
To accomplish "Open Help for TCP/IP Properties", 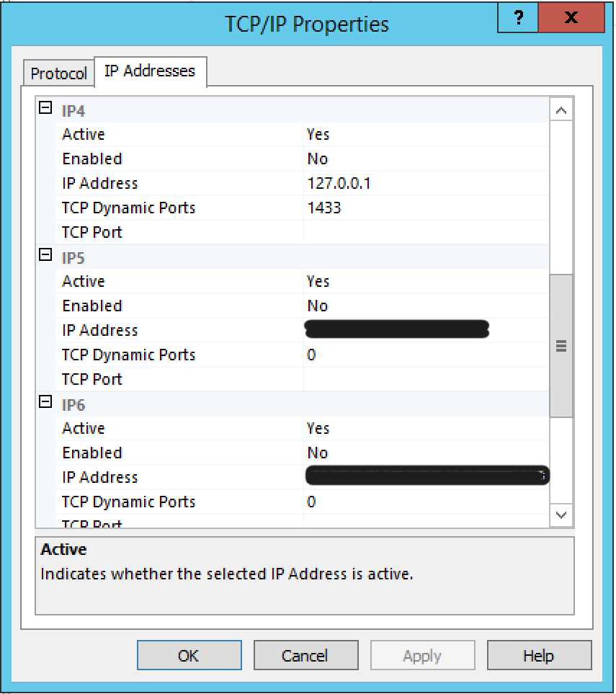I will [x=539, y=656].
